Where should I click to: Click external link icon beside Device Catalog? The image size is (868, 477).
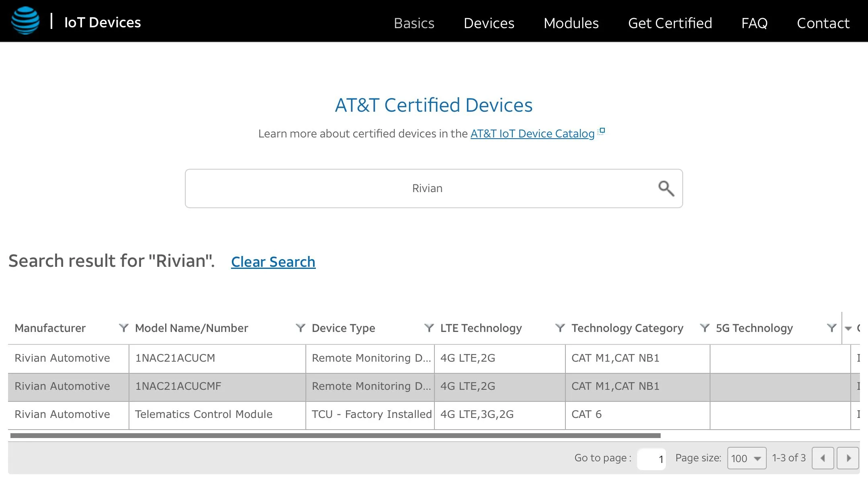pos(601,131)
